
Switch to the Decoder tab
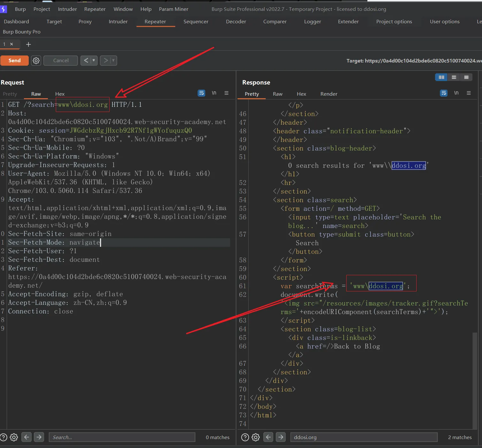(x=236, y=21)
